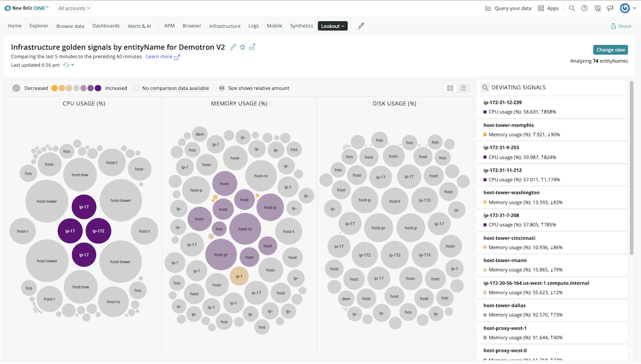Expand the user account chevron
Viewport: 641px width, 364px height.
tap(634, 8)
